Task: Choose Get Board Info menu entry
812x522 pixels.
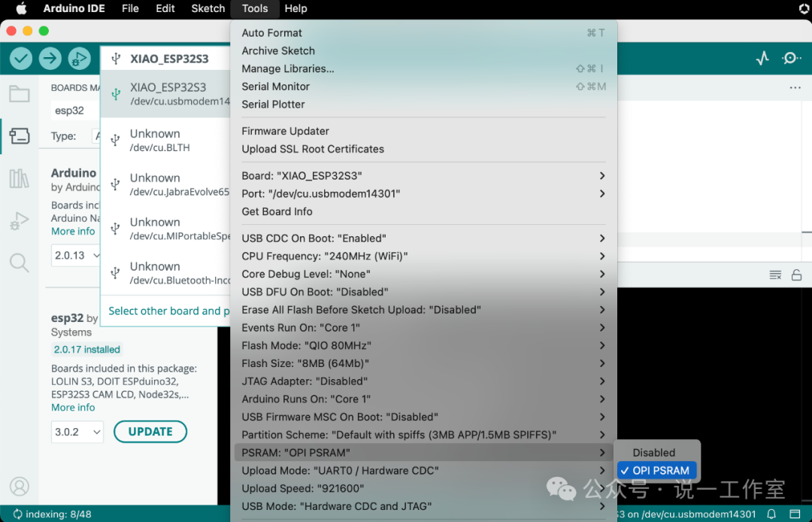Action: (423, 212)
